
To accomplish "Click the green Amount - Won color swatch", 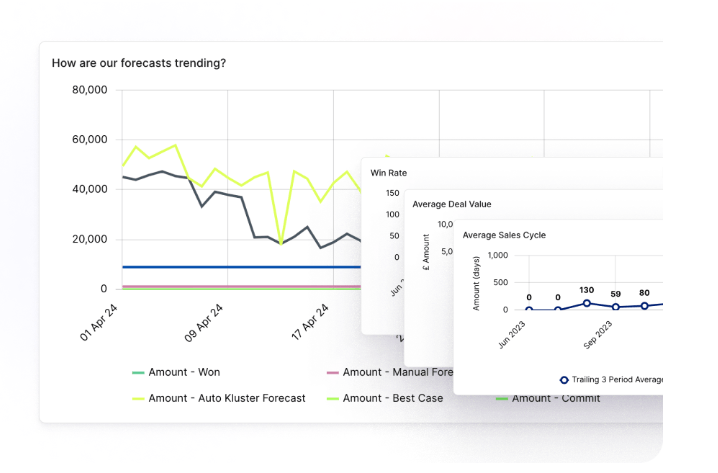I will 138,373.
